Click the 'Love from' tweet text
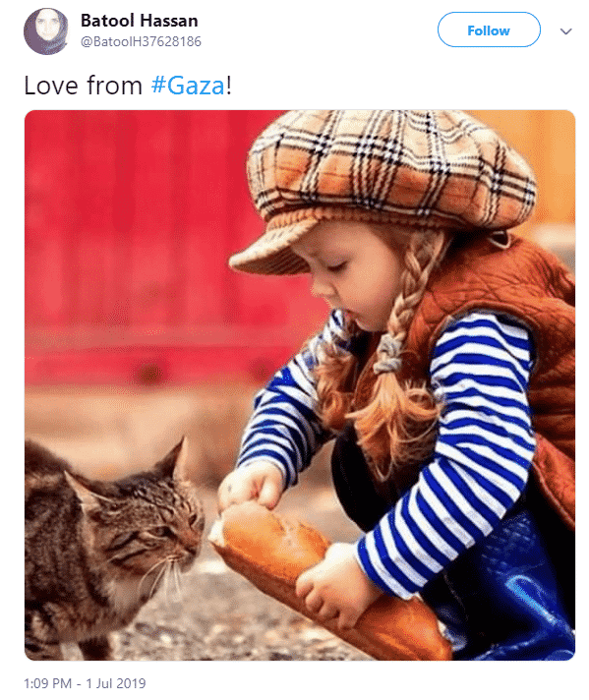589x700 pixels. [x=83, y=86]
